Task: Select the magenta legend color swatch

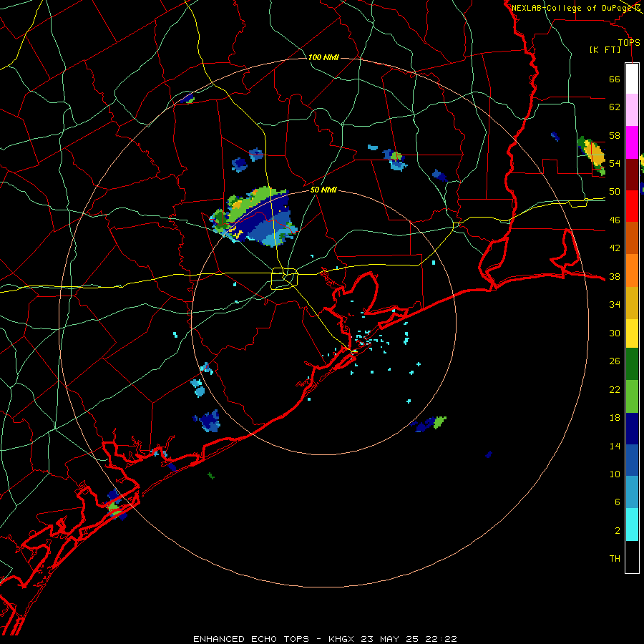Action: pyautogui.click(x=632, y=142)
